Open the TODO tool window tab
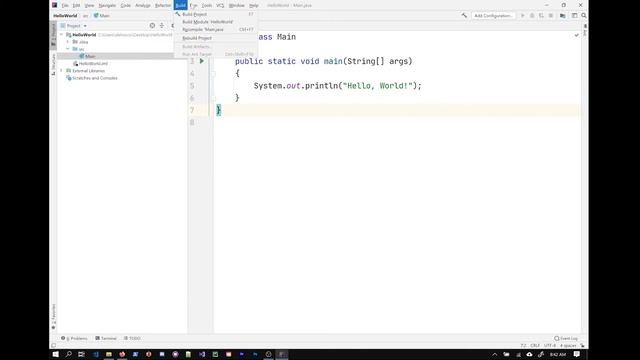 [x=132, y=338]
